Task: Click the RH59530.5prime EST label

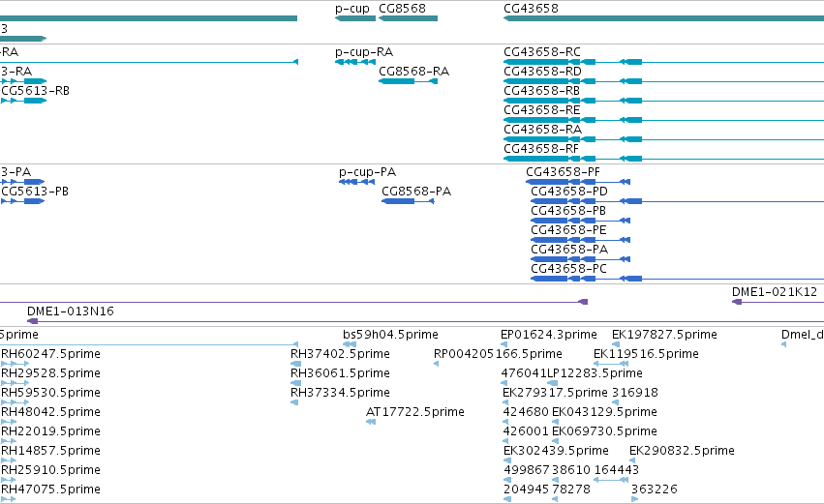Action: [50, 393]
